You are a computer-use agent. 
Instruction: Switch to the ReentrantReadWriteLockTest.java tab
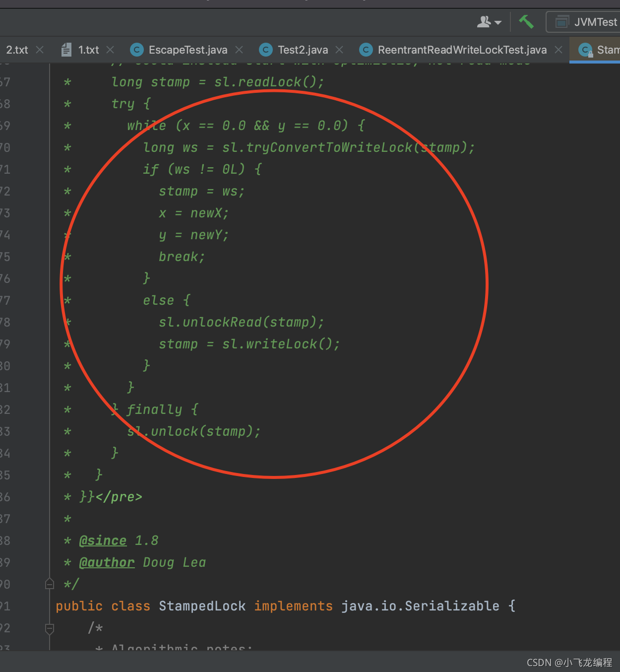pos(462,50)
